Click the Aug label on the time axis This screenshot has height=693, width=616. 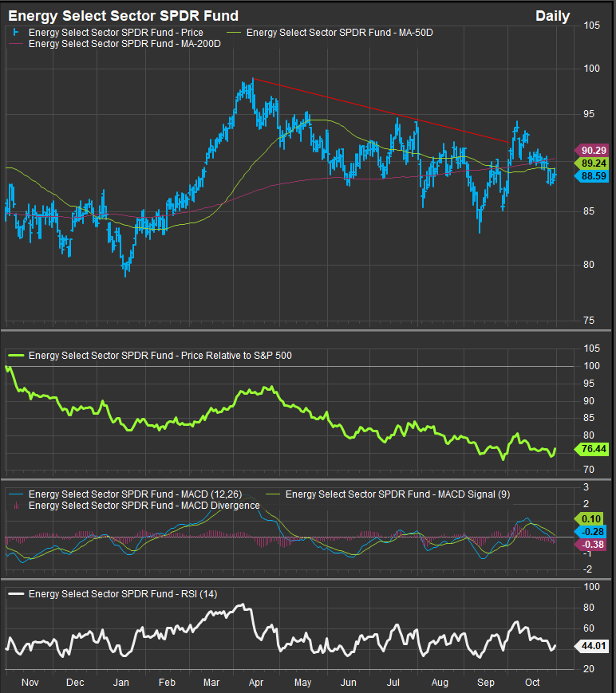tap(440, 683)
